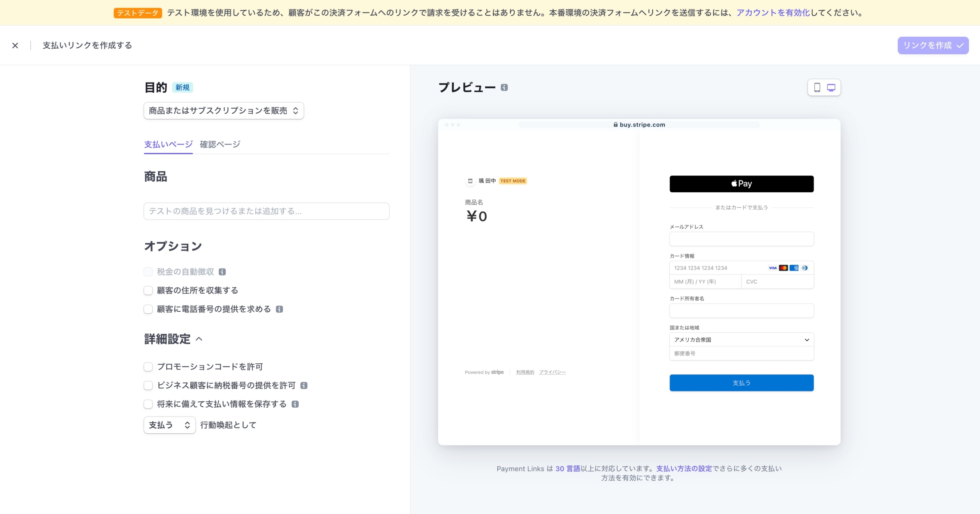
Task: Open the 商品またはサブスクリプションを販売 selector
Action: coord(223,111)
